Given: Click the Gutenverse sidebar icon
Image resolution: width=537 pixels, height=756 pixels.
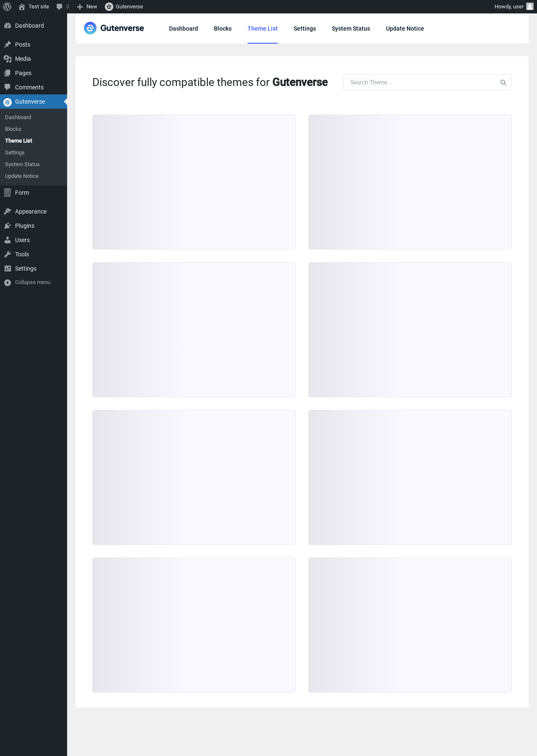Looking at the screenshot, I should pos(8,102).
